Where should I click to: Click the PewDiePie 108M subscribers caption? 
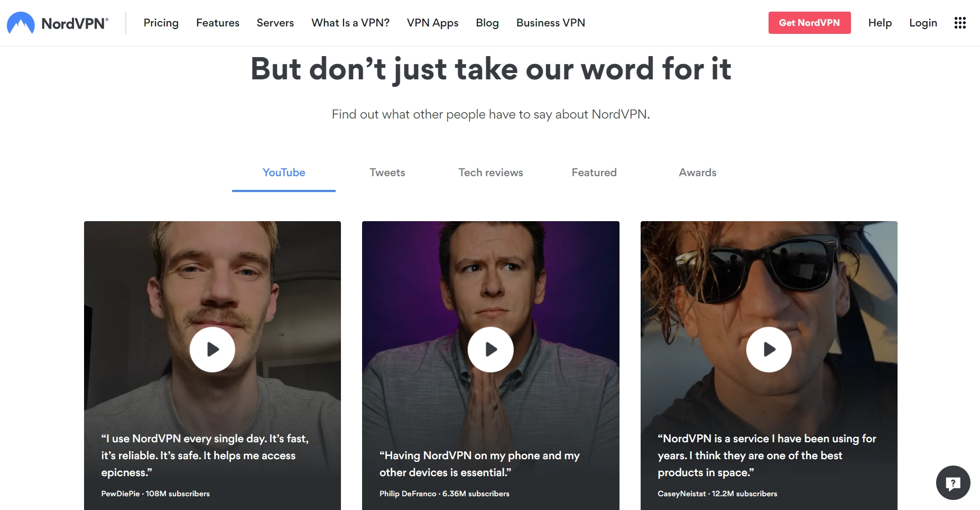pos(155,494)
